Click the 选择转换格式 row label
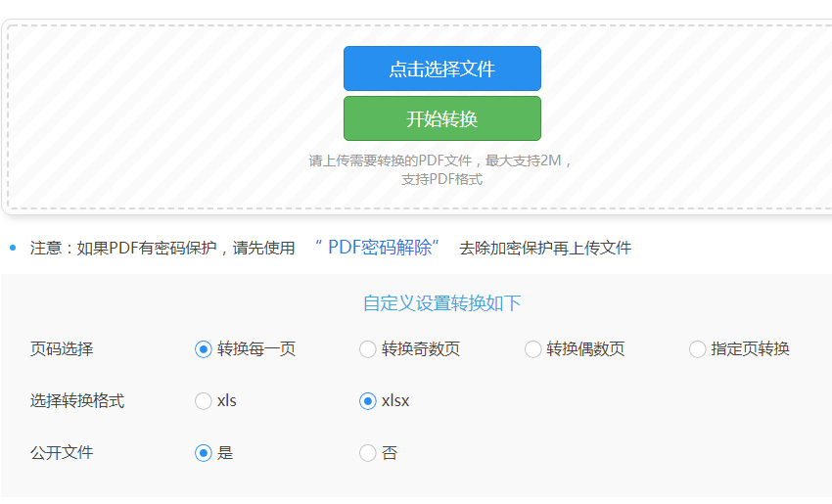Screen dimensions: 832x504 tap(77, 400)
